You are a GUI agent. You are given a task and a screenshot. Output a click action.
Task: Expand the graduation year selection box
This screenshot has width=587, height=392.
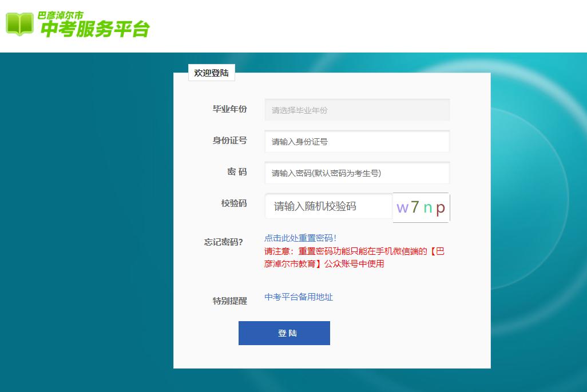tap(356, 110)
